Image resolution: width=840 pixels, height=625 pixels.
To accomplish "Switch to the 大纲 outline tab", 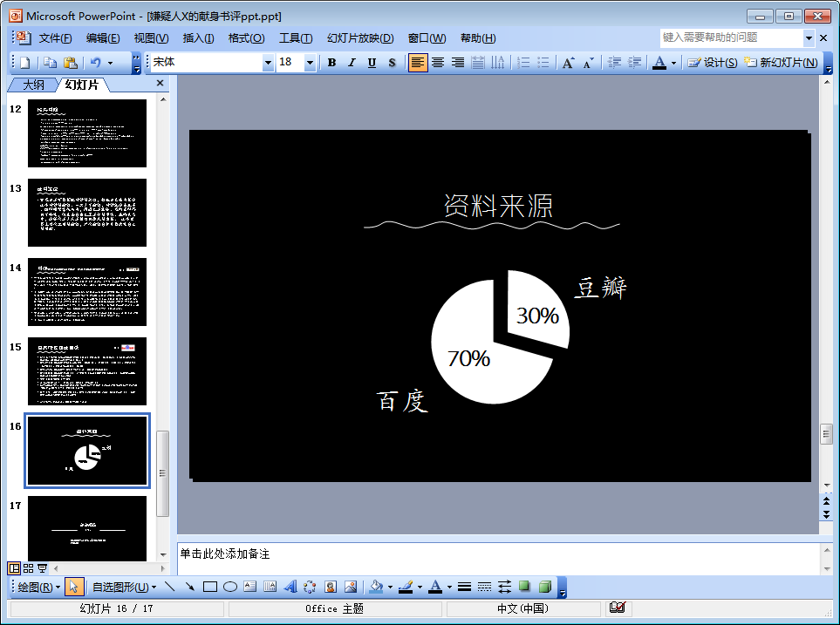I will (x=33, y=85).
